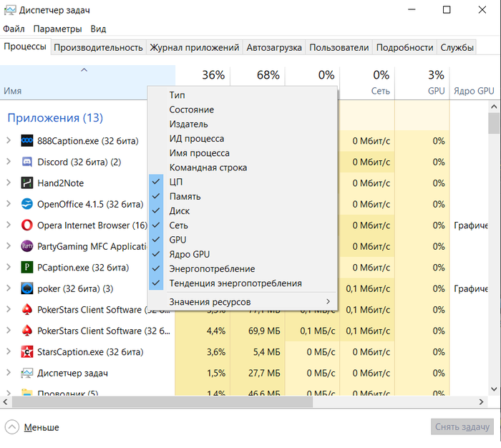The width and height of the screenshot is (501, 448).
Task: Uncheck the GPU column option
Action: [242, 240]
